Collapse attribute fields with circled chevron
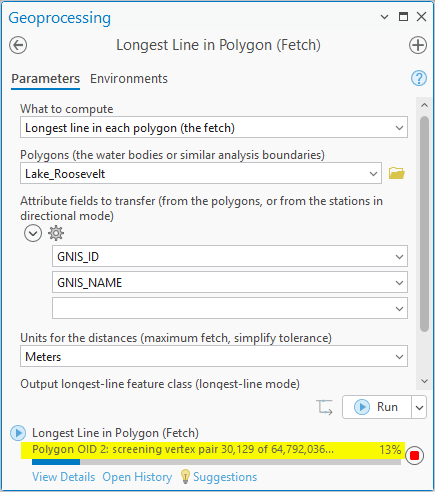This screenshot has height=492, width=435. [x=33, y=233]
